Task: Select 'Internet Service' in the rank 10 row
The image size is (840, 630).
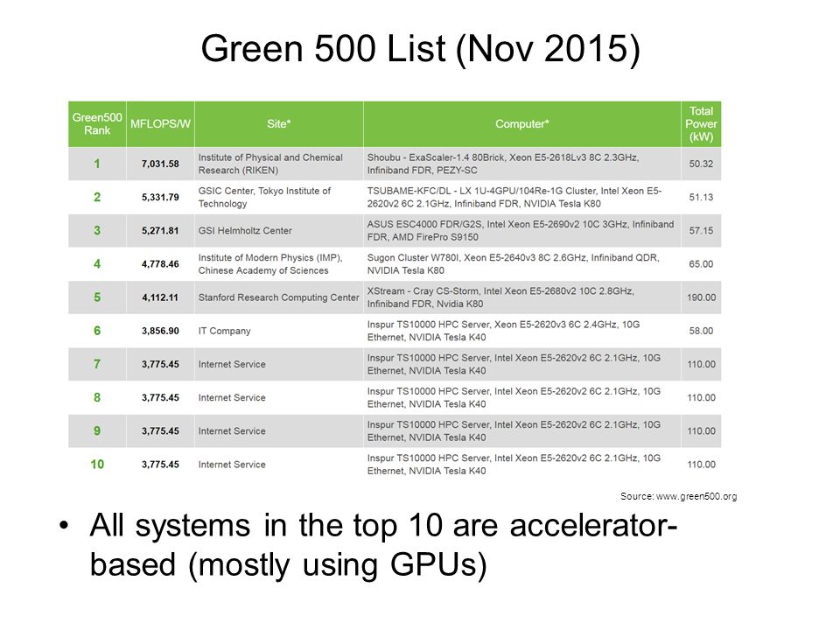Action: click(231, 465)
